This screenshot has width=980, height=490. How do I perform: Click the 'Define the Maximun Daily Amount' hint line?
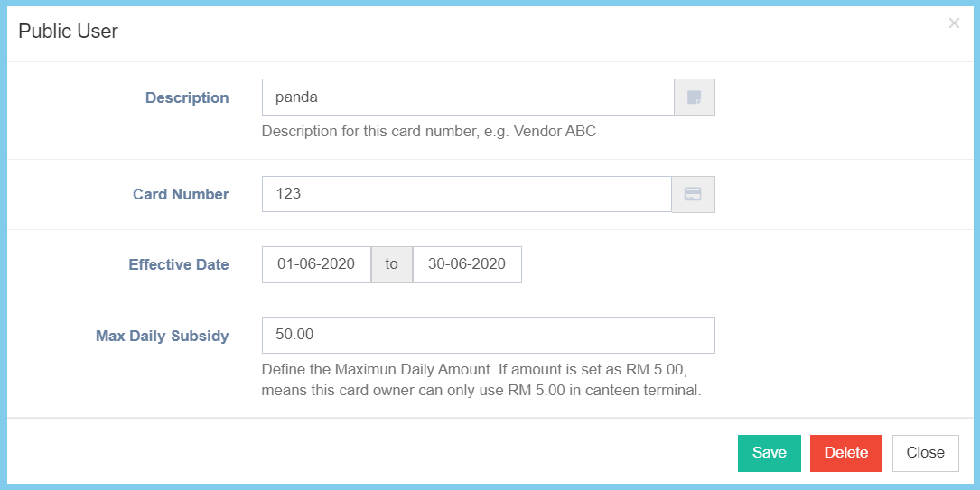(475, 369)
